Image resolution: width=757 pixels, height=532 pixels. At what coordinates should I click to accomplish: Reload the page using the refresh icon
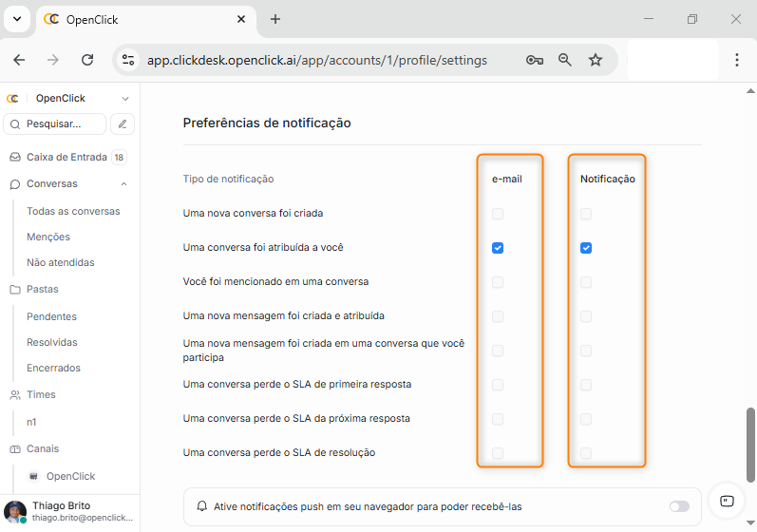click(87, 60)
